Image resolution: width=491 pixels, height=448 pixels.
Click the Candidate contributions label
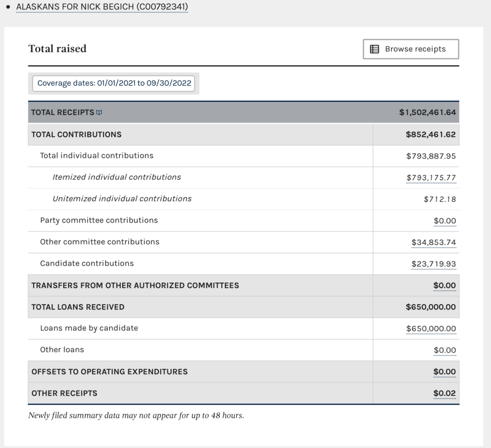coord(87,263)
